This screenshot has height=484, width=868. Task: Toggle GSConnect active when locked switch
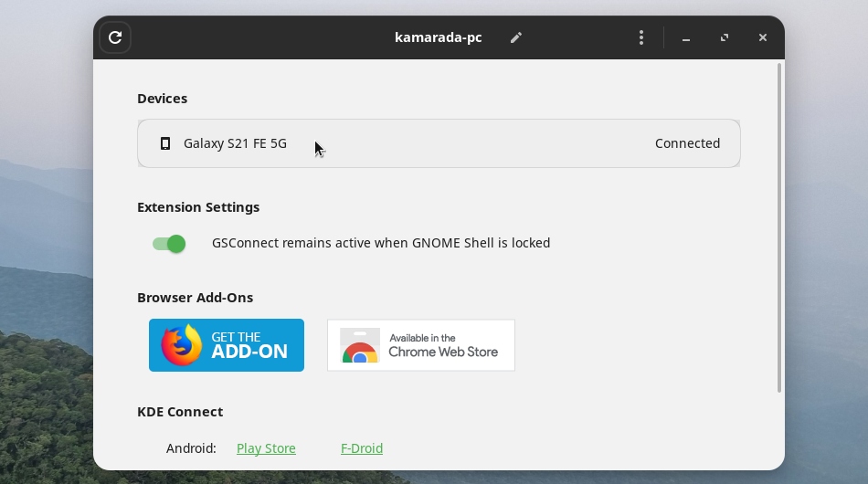(169, 244)
